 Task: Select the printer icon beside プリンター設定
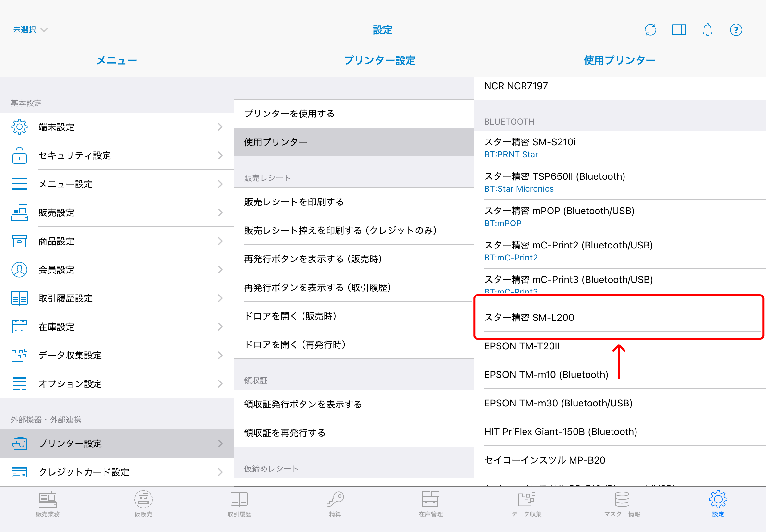coord(19,444)
